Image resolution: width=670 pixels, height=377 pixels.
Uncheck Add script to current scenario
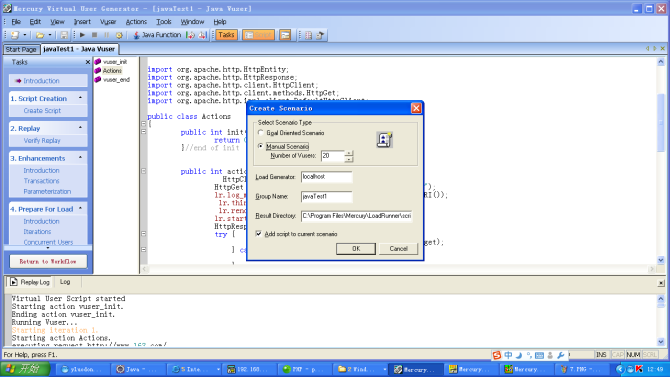(259, 234)
